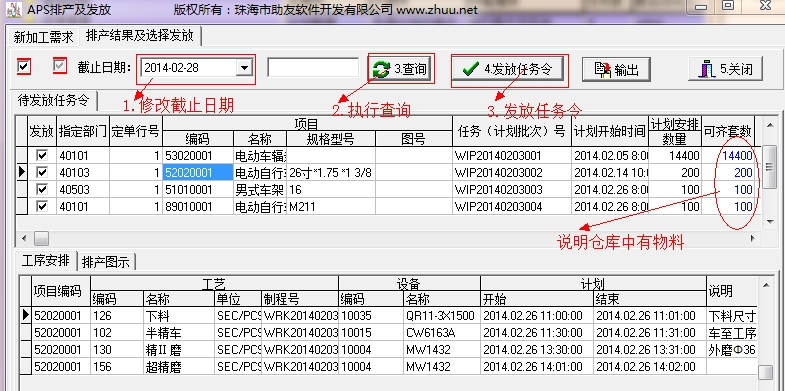
Task: Select the process row 半精车
Action: tap(388, 333)
